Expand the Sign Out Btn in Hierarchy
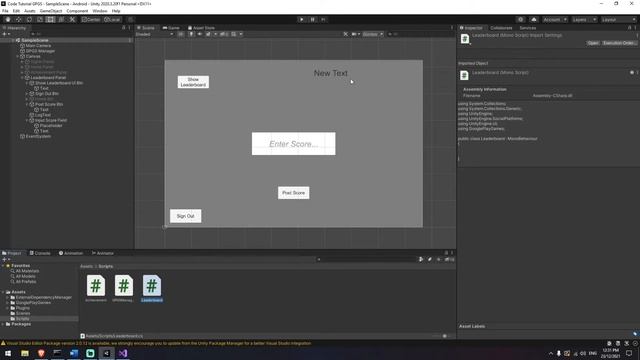 (x=27, y=93)
